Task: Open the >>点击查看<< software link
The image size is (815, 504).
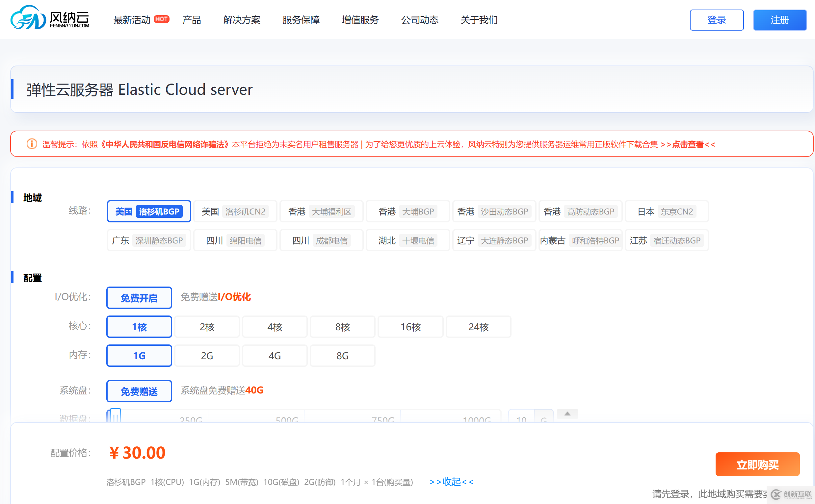Action: click(688, 144)
